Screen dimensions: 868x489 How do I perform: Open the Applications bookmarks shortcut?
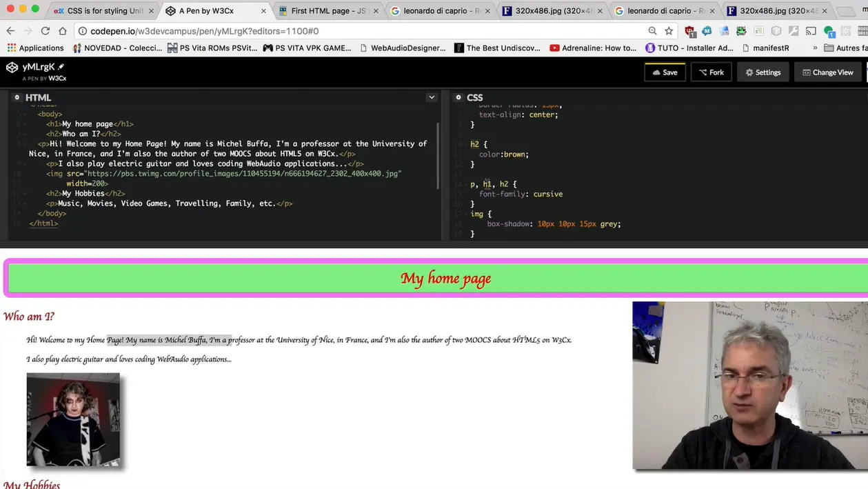pyautogui.click(x=35, y=48)
